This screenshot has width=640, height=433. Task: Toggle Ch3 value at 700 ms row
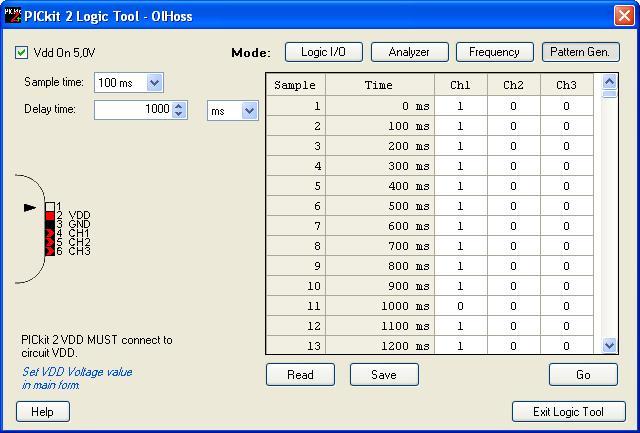click(567, 246)
